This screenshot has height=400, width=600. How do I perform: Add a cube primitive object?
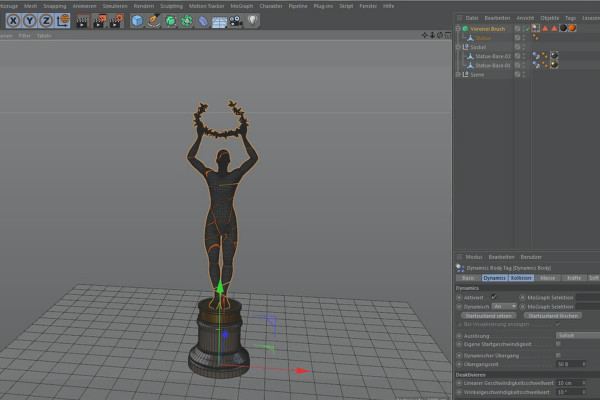(x=137, y=20)
